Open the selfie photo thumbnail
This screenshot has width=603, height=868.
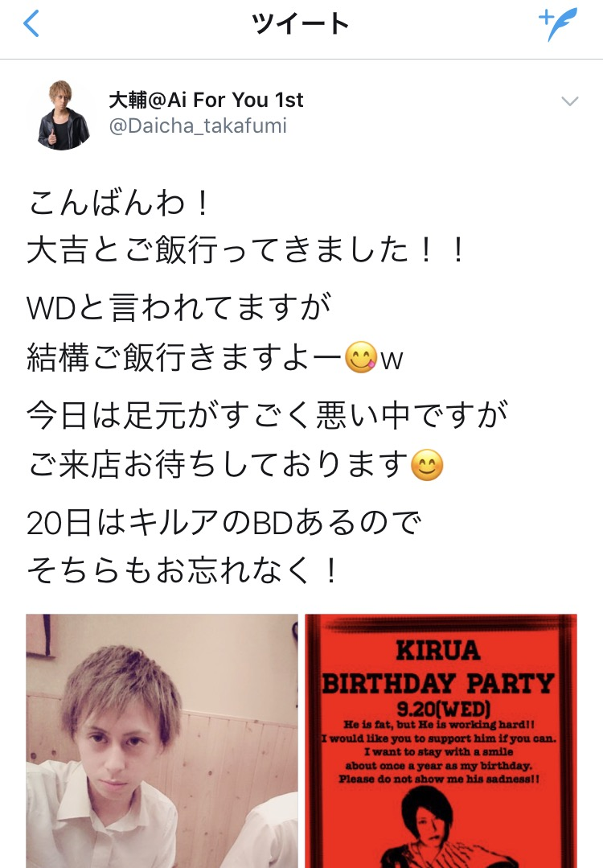coord(162,741)
